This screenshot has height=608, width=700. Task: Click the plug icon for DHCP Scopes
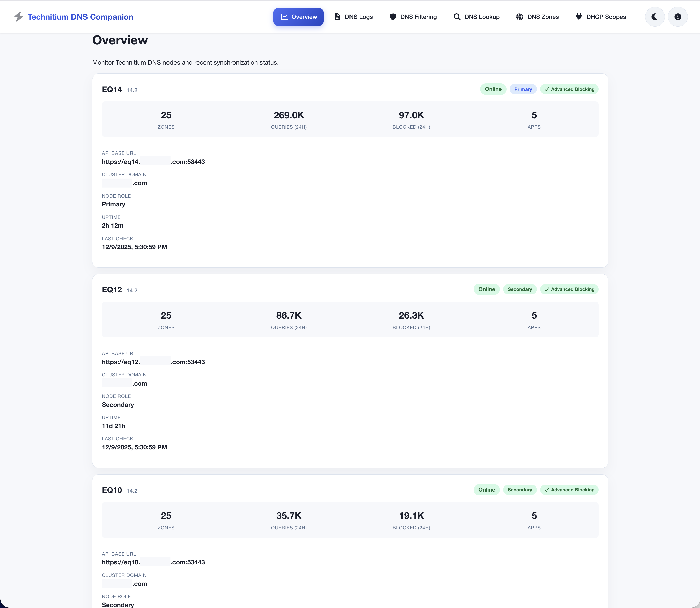pyautogui.click(x=579, y=17)
